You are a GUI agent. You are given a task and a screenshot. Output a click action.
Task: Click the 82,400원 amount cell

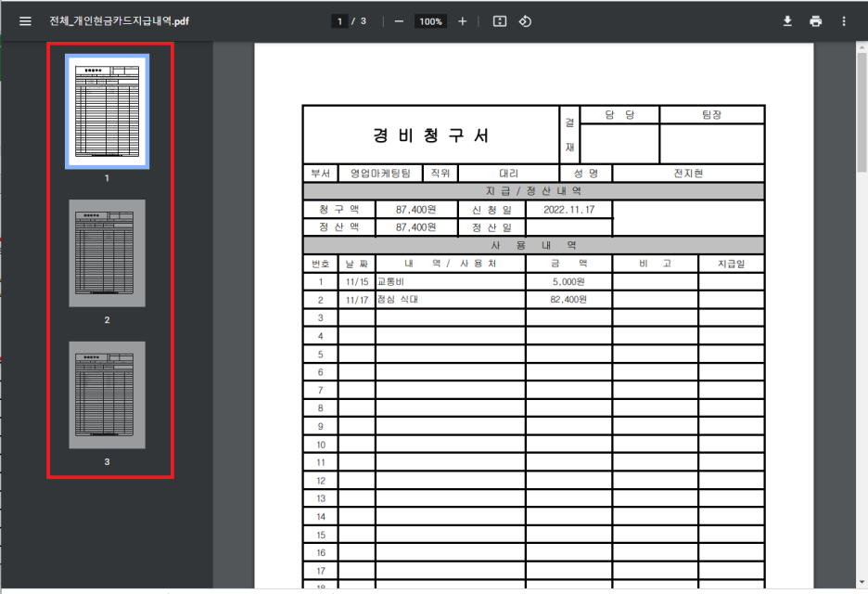[568, 299]
